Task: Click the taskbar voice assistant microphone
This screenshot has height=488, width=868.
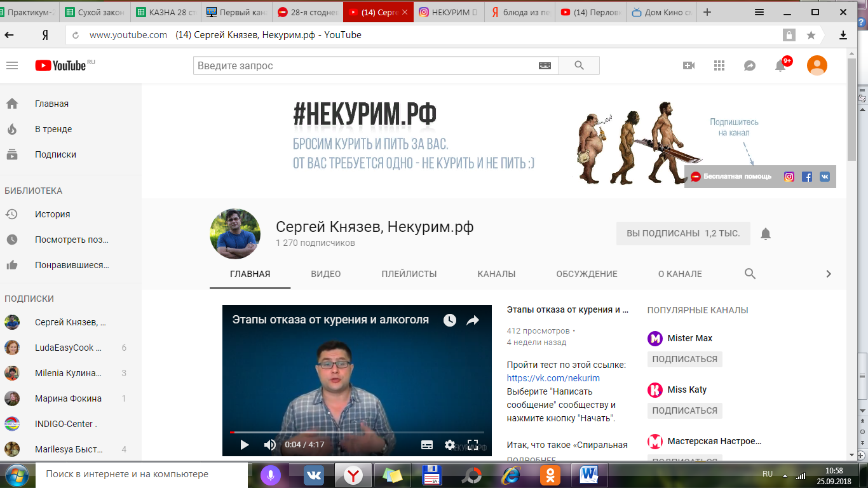Action: (271, 475)
